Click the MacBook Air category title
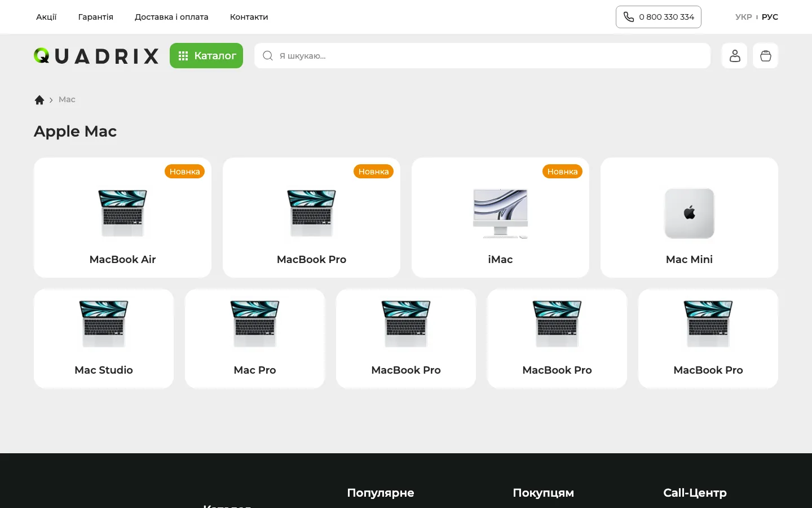This screenshot has width=812, height=508. click(123, 260)
